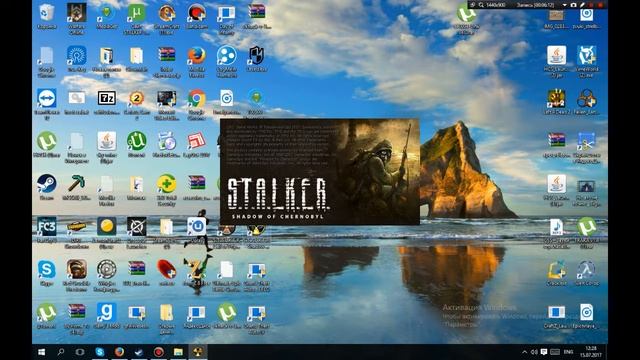640x360 pixels.
Task: Open the soldier face game shortcut
Action: pos(76,269)
